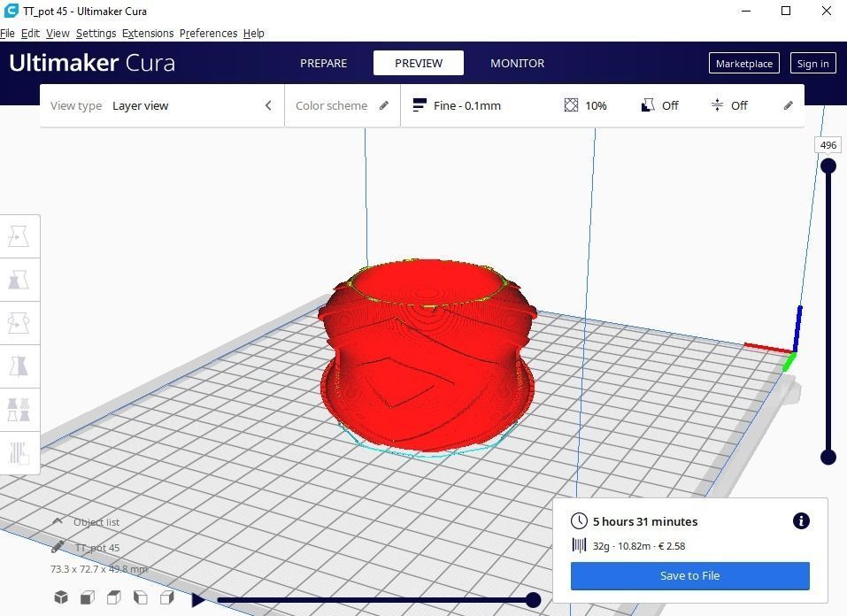Switch to the MONITOR stage
Viewport: 847px width, 616px height.
pos(518,63)
